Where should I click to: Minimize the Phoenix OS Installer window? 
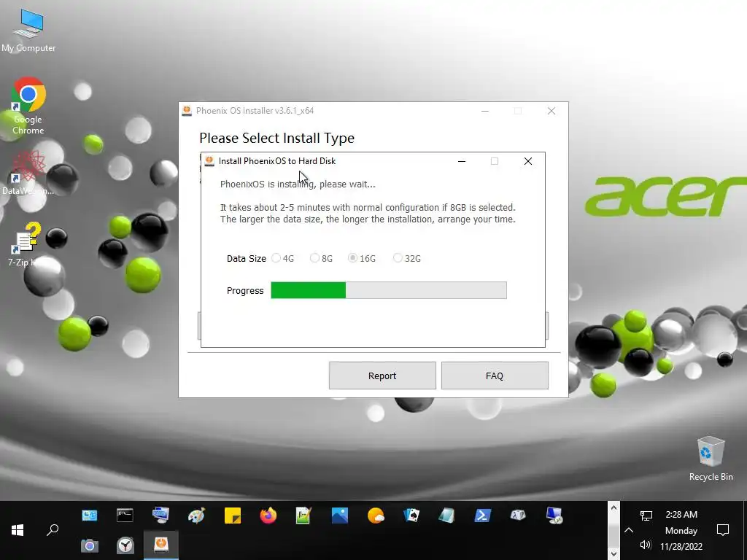point(485,111)
